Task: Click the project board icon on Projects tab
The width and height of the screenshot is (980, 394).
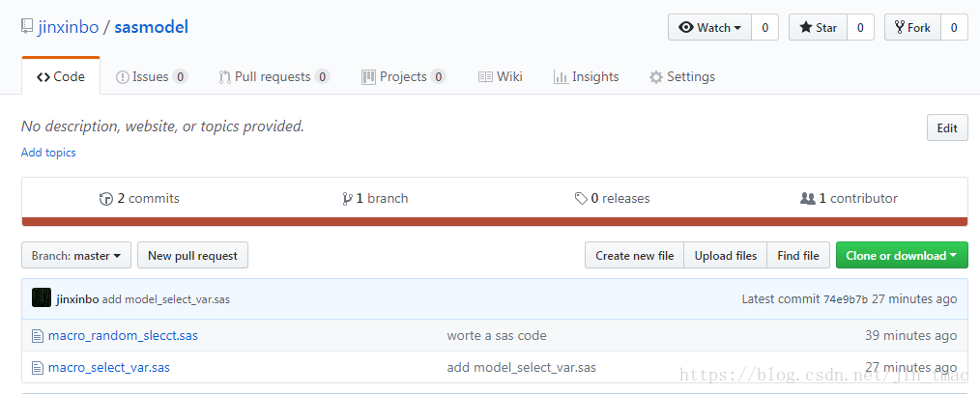Action: coord(368,77)
